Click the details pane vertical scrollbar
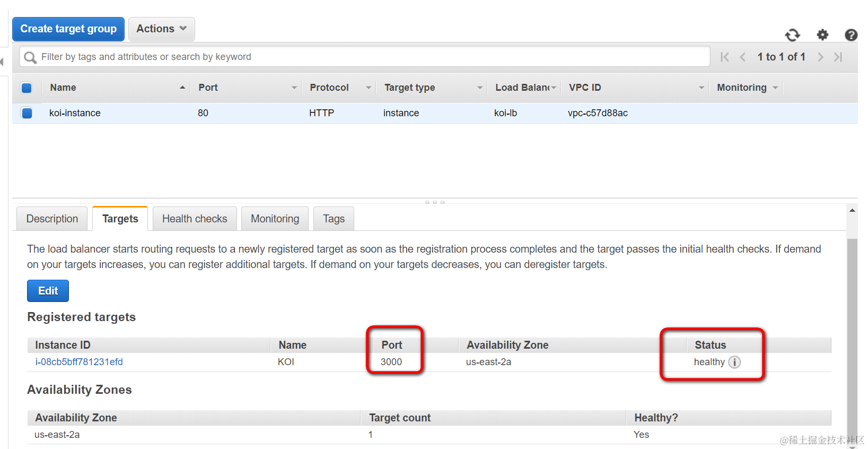The image size is (868, 449). pos(852,340)
